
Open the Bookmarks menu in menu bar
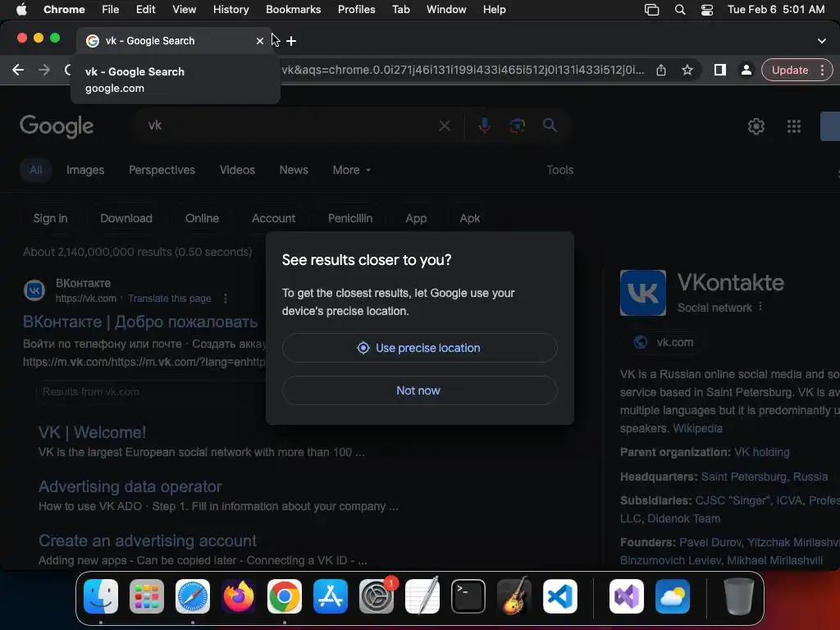point(293,10)
